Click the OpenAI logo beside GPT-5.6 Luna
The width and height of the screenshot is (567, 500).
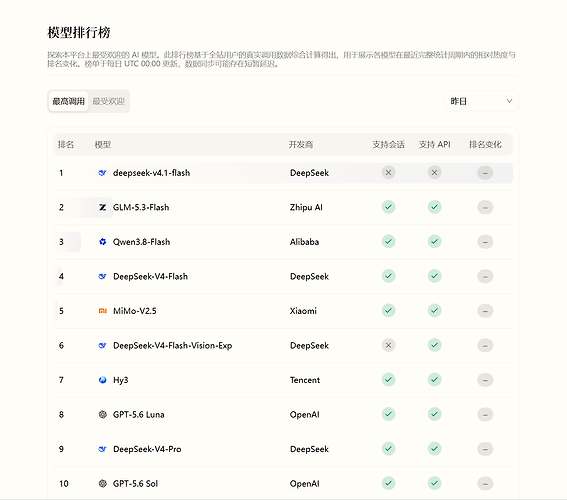pyautogui.click(x=102, y=414)
